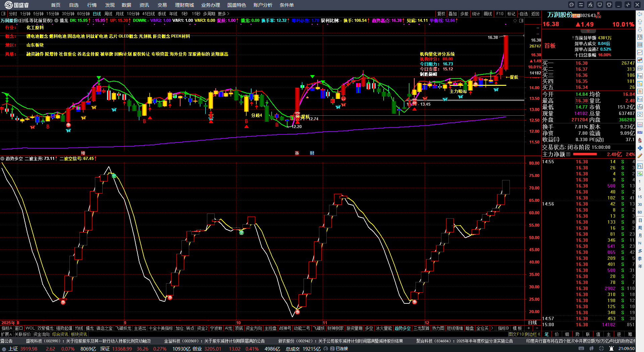Click the 涨 marker on the time axis
The width and height of the screenshot is (644, 352).
point(297,153)
